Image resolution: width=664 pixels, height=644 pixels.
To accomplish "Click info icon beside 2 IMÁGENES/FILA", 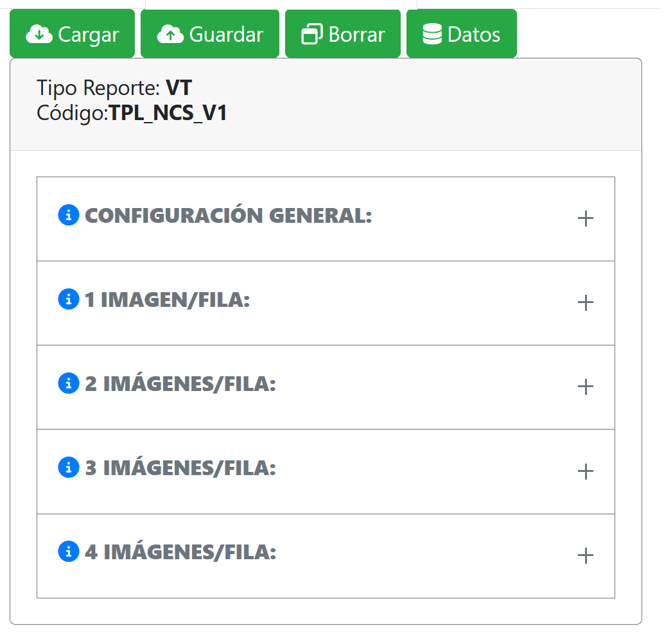I will pyautogui.click(x=69, y=383).
